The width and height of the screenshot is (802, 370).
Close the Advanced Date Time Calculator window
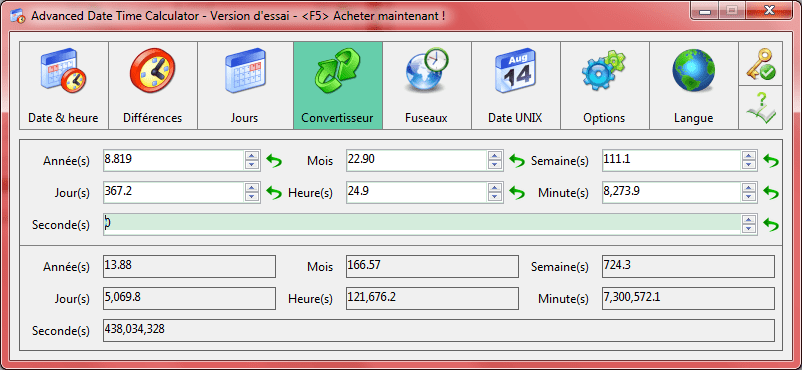[769, 10]
